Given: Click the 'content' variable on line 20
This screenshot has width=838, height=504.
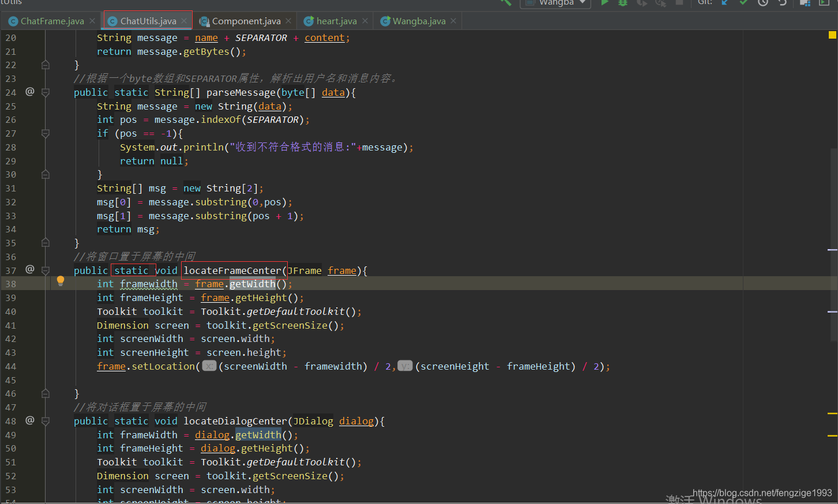Looking at the screenshot, I should click(x=325, y=37).
